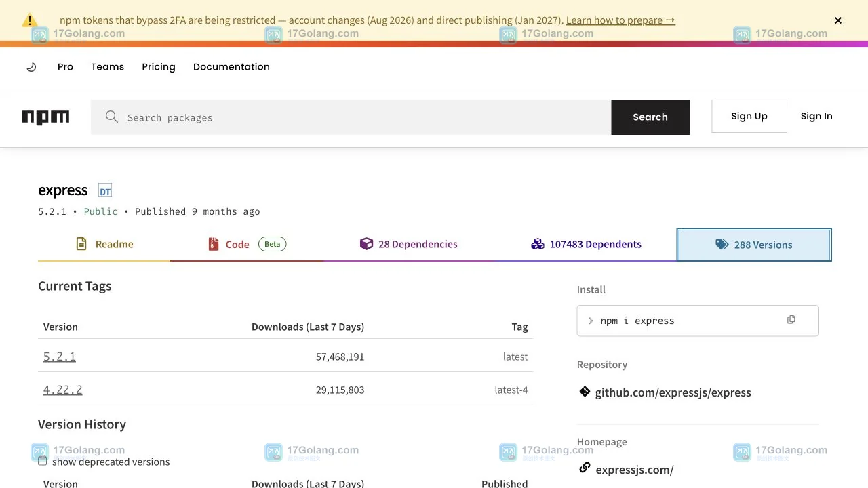The image size is (868, 488).
Task: Click the Version History heading
Action: [82, 424]
